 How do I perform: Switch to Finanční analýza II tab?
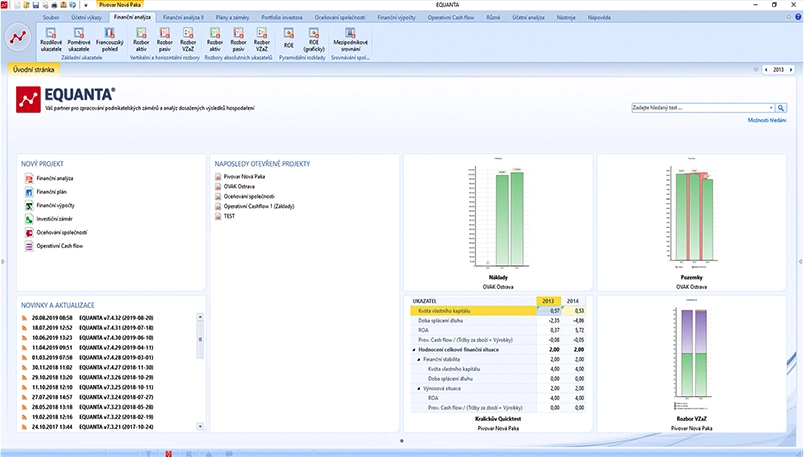pyautogui.click(x=183, y=17)
